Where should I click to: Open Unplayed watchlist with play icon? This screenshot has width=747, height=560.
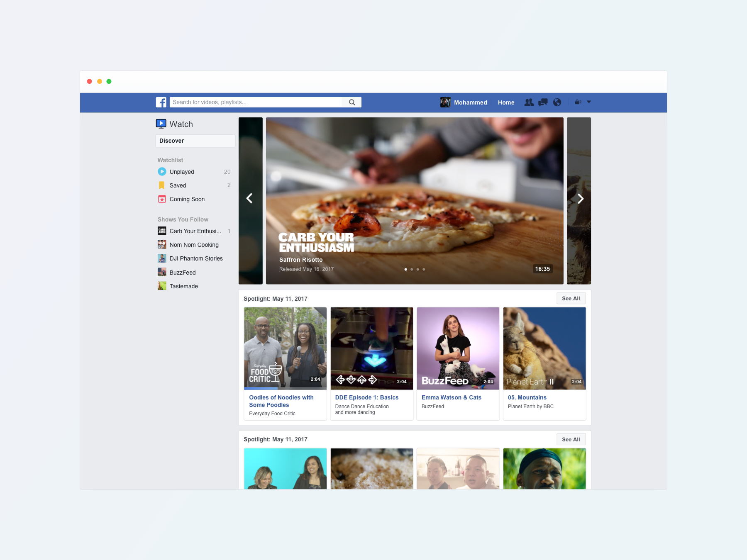click(x=182, y=172)
